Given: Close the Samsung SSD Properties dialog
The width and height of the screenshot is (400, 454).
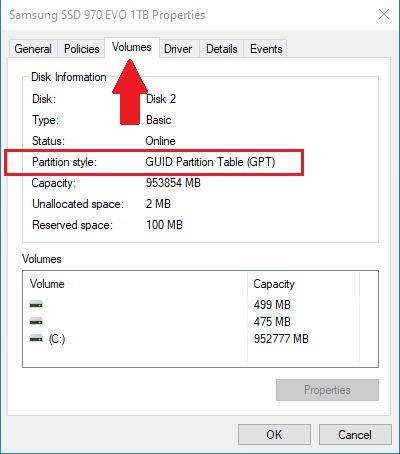Looking at the screenshot, I should (384, 14).
